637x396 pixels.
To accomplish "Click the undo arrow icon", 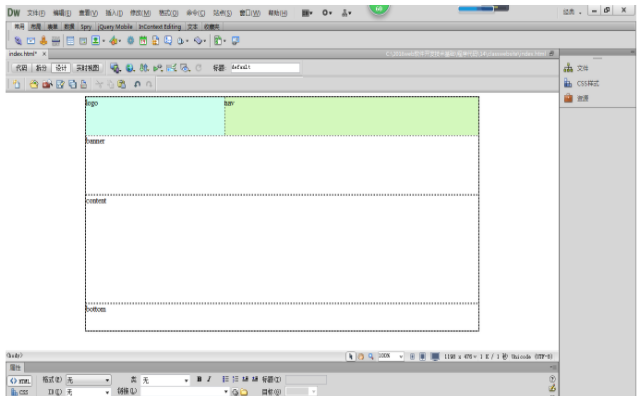I will (x=137, y=84).
